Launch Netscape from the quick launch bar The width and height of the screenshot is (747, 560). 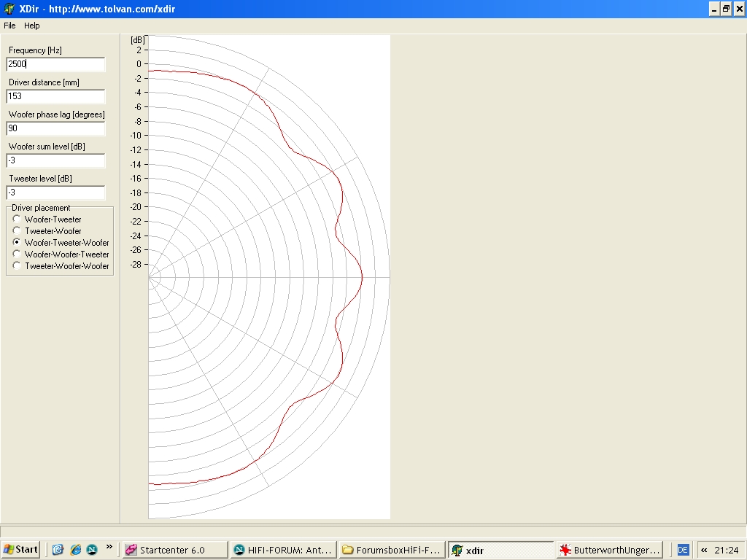tap(92, 550)
